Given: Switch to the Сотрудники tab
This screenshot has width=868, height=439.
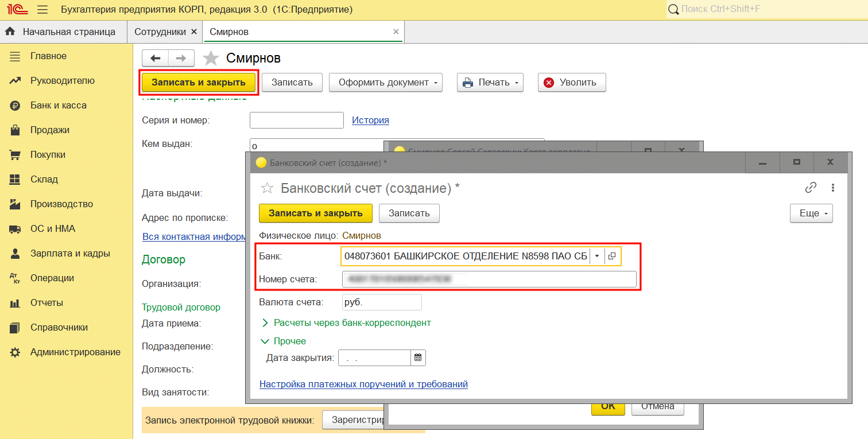Looking at the screenshot, I should (x=160, y=32).
